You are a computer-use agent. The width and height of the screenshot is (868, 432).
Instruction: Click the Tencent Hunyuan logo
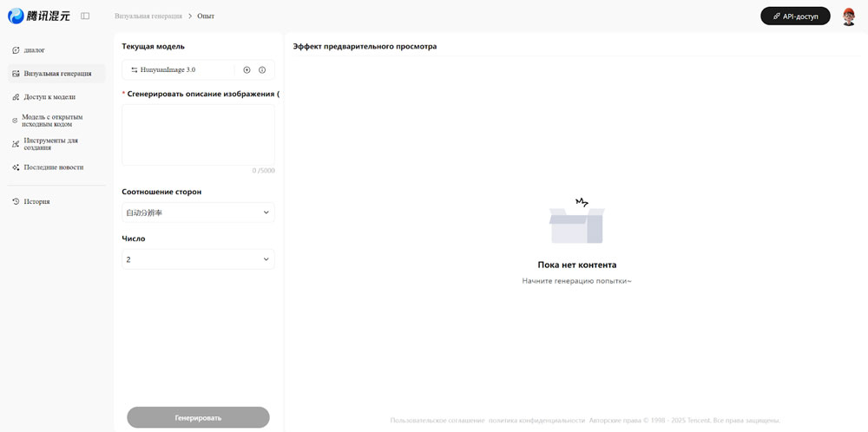click(39, 16)
